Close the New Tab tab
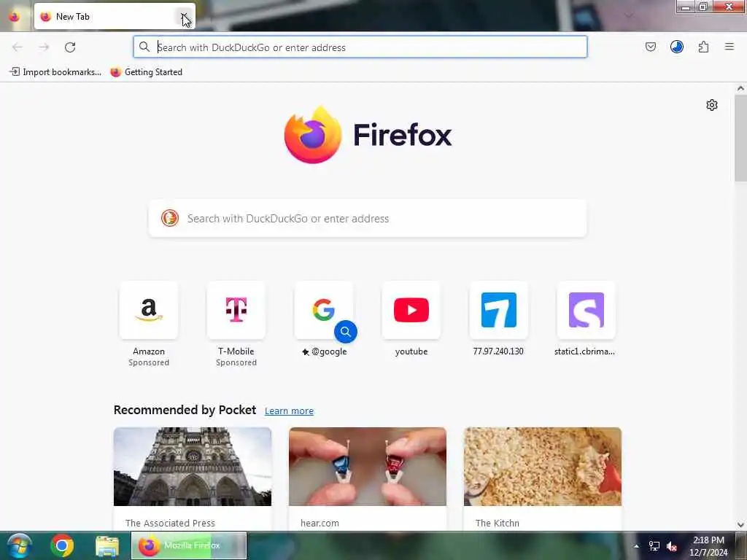The width and height of the screenshot is (747, 560). tap(184, 17)
